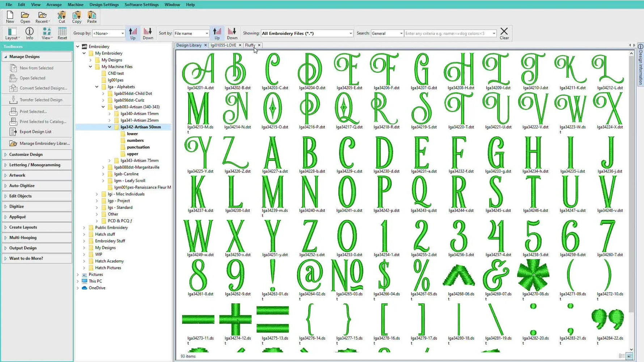This screenshot has width=644, height=362.
Task: Click the Paste icon
Action: coord(92,17)
